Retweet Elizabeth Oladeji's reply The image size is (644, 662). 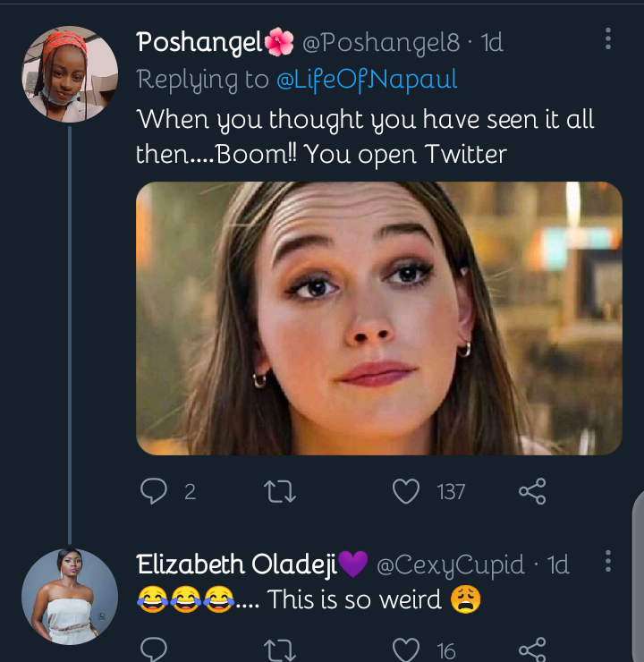coord(280,650)
